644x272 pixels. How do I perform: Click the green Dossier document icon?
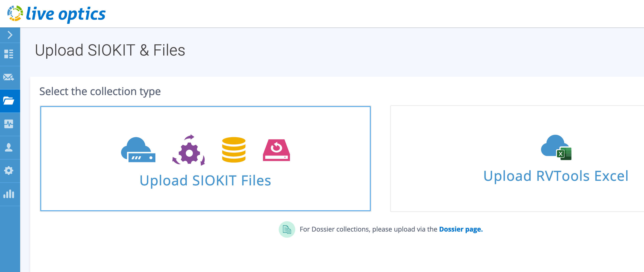point(287,229)
